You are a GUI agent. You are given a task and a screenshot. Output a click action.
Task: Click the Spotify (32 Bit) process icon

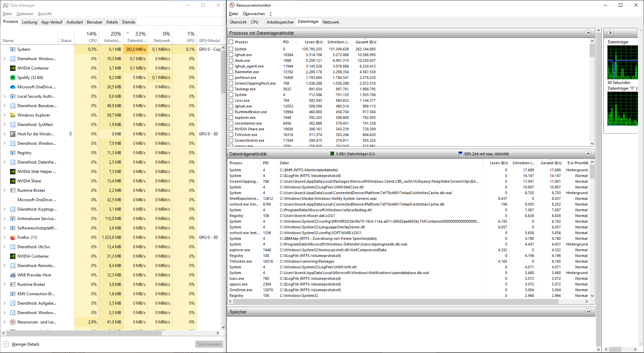13,78
